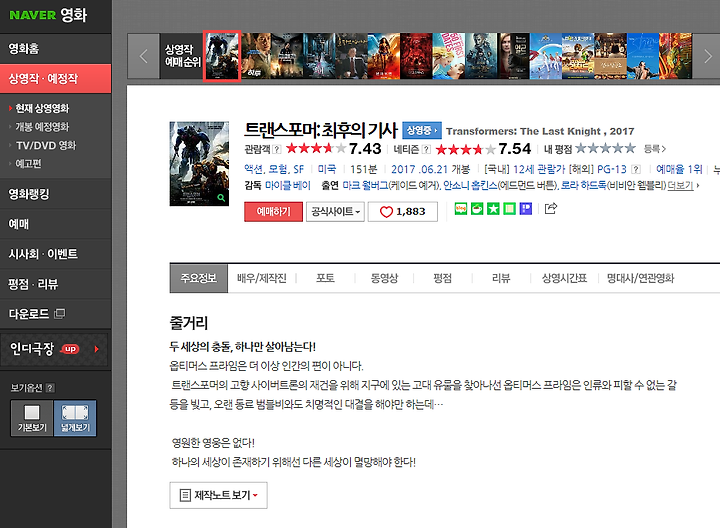
Task: Select 현재 상영영화 submenu
Action: (42, 108)
